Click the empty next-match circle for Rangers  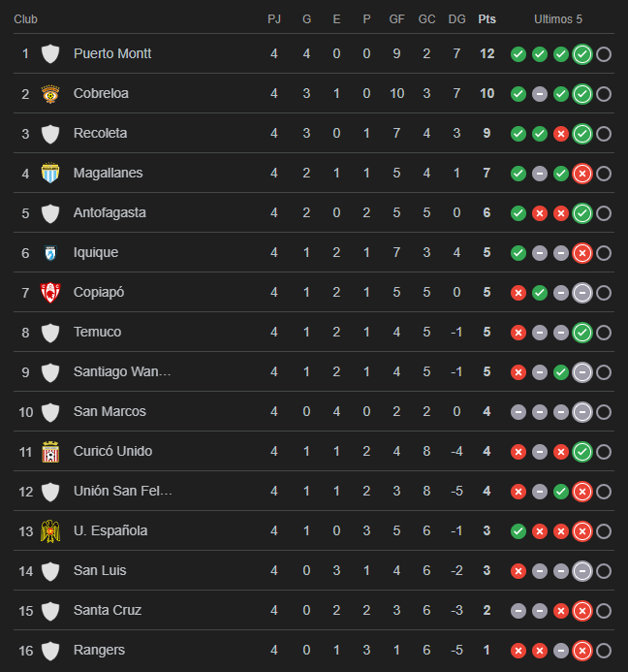[x=604, y=651]
